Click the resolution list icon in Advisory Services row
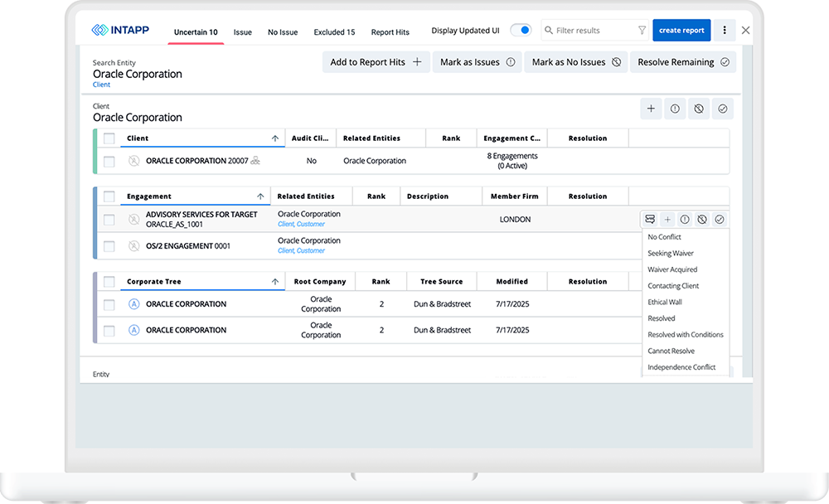 point(650,220)
